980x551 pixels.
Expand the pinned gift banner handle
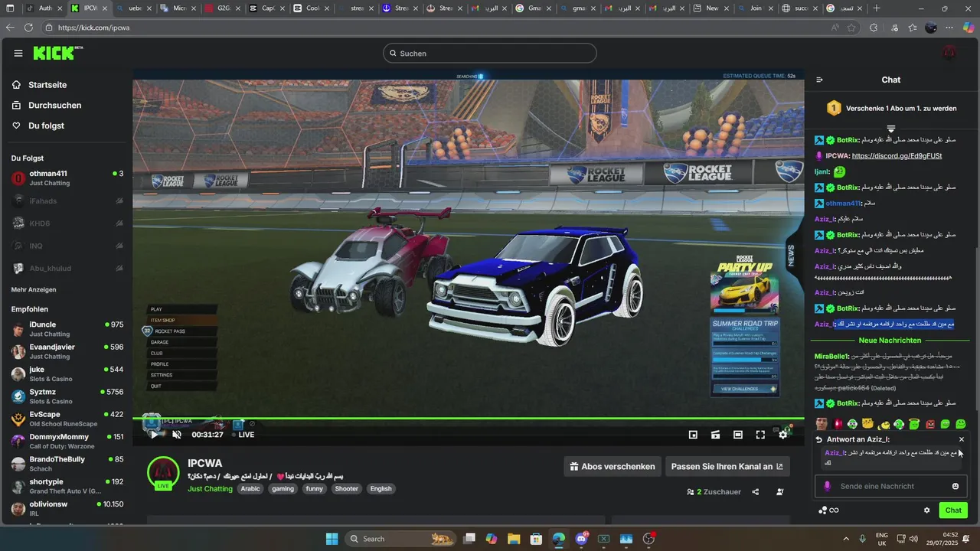point(891,129)
